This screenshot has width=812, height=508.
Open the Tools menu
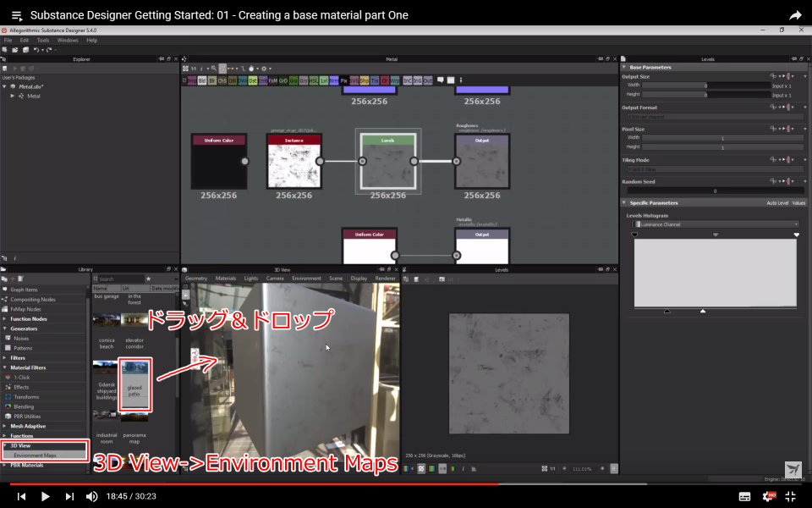click(43, 40)
